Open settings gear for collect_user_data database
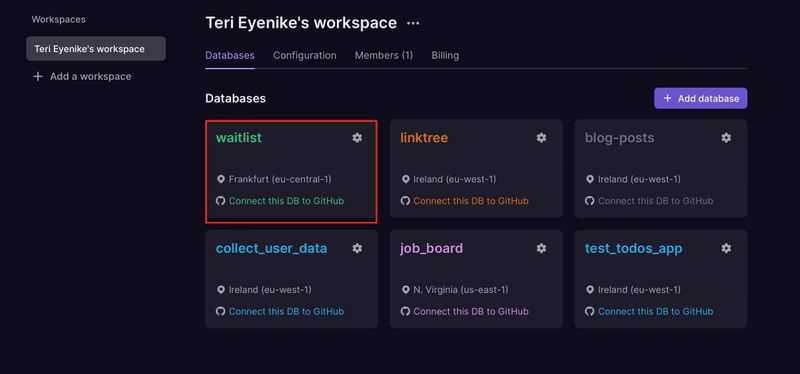 tap(357, 248)
